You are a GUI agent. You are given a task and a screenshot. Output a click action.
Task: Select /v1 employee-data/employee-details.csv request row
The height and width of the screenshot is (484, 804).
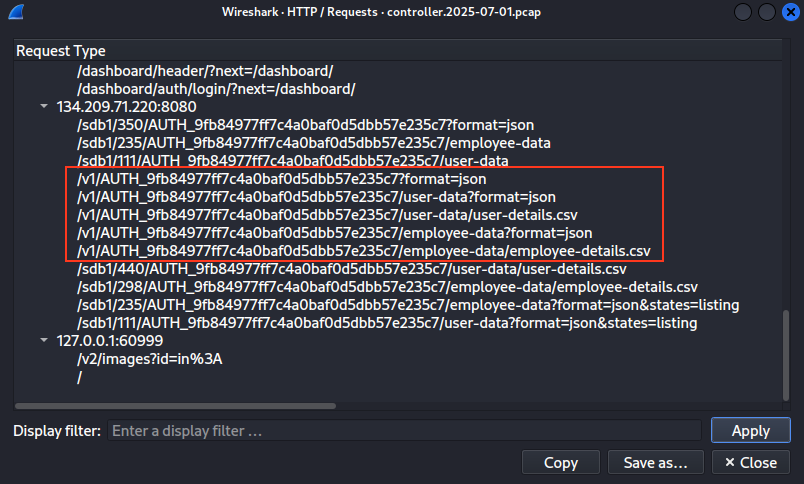coord(364,251)
